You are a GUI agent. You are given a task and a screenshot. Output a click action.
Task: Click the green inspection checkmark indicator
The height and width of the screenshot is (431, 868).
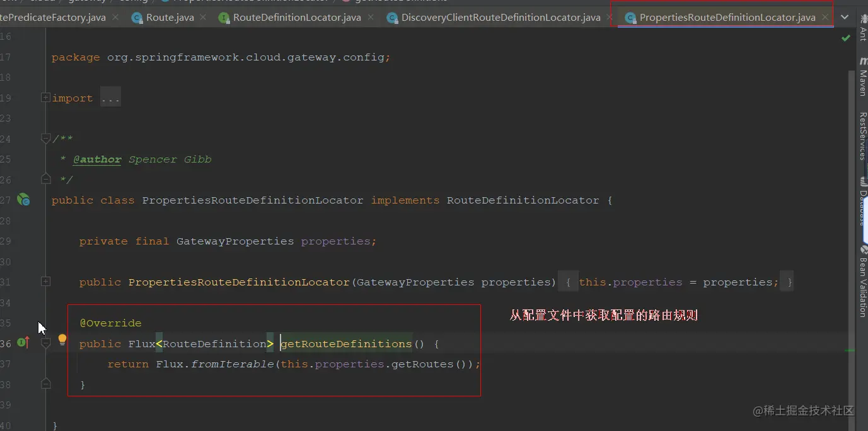[846, 38]
